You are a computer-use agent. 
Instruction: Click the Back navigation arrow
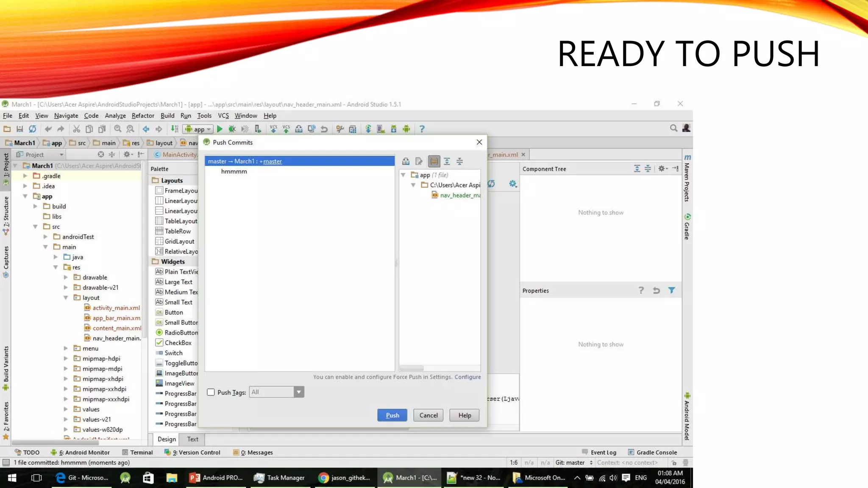click(146, 129)
